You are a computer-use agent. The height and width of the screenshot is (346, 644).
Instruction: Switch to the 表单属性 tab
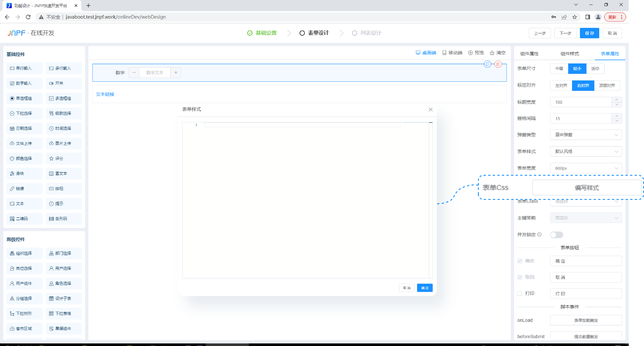coord(610,54)
